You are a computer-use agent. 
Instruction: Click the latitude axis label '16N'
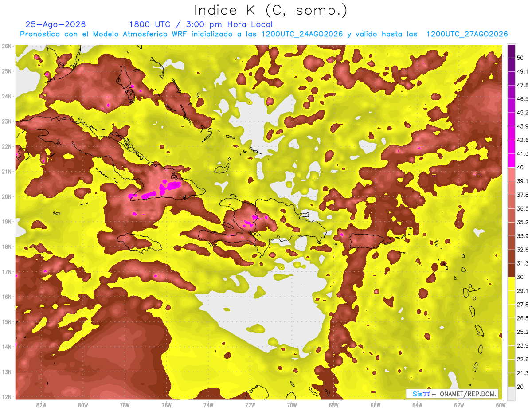(x=6, y=297)
